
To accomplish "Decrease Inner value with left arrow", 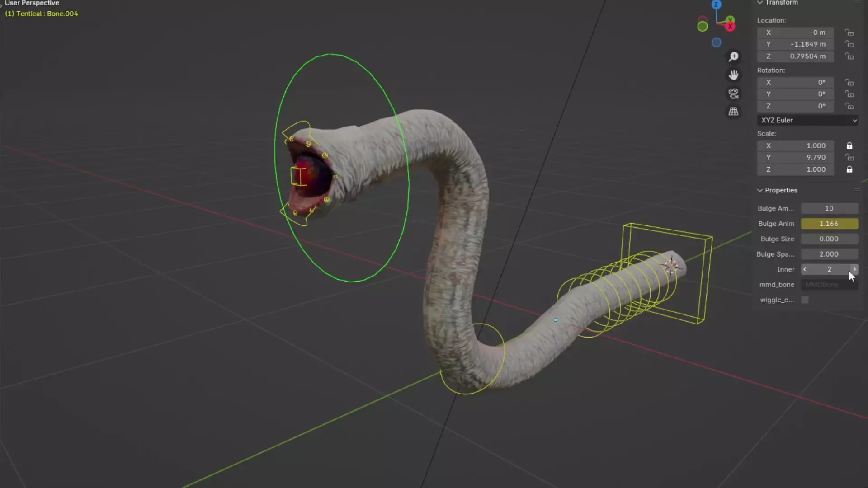I will pos(805,269).
